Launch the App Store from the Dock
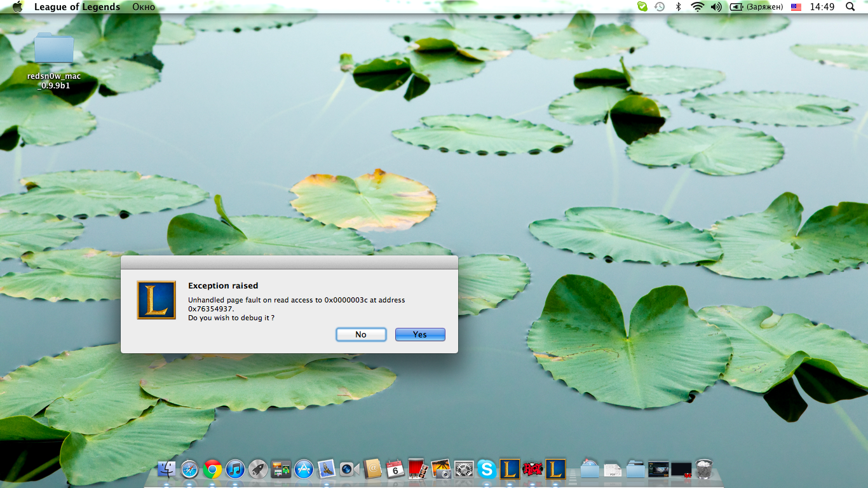 [304, 469]
